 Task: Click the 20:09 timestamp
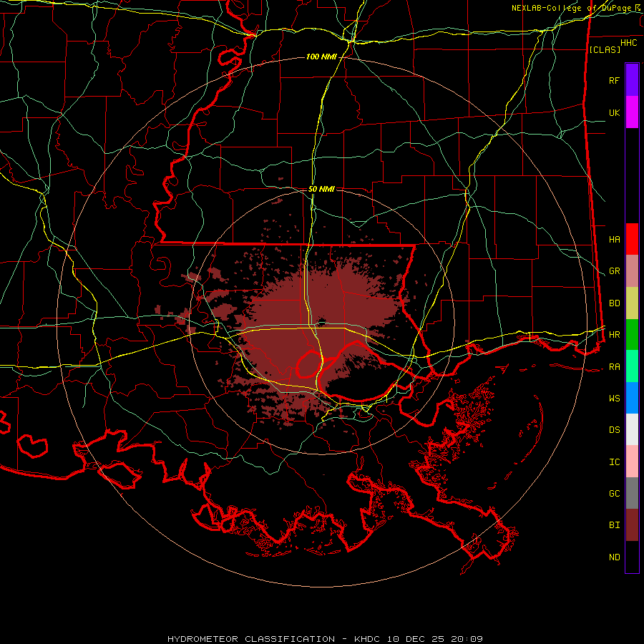point(466,639)
